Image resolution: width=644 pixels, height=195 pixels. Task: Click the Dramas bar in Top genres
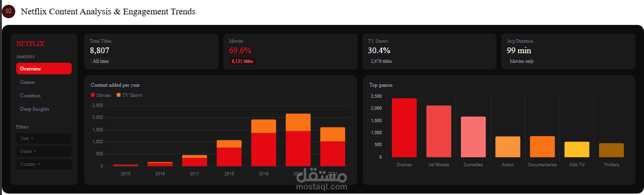(404, 127)
